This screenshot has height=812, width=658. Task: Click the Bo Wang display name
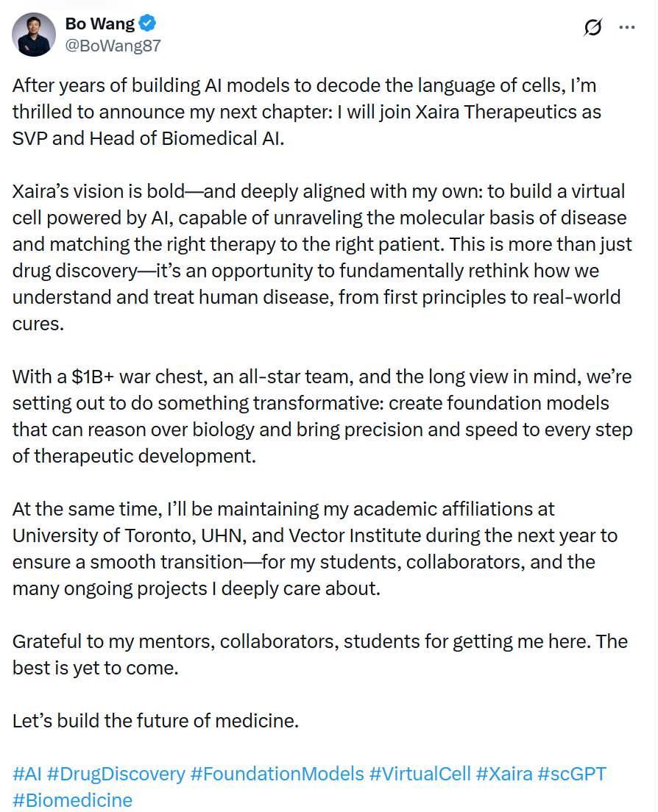click(x=100, y=24)
